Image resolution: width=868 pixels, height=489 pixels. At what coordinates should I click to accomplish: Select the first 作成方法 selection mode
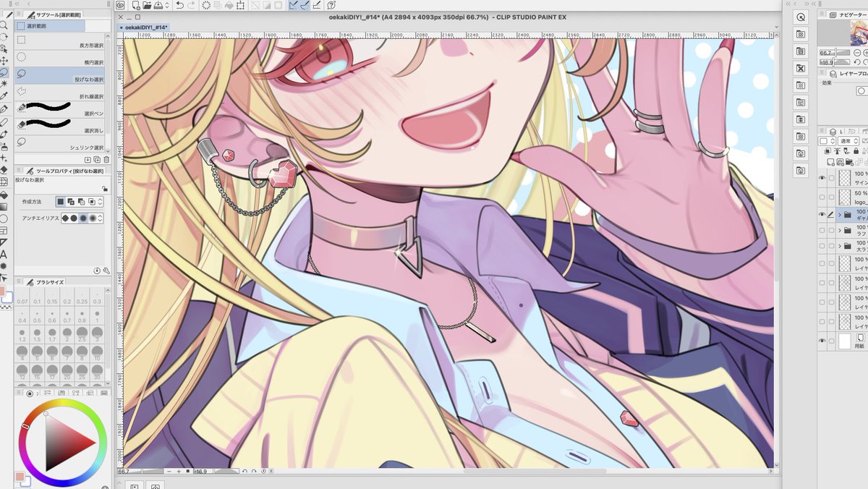point(60,202)
